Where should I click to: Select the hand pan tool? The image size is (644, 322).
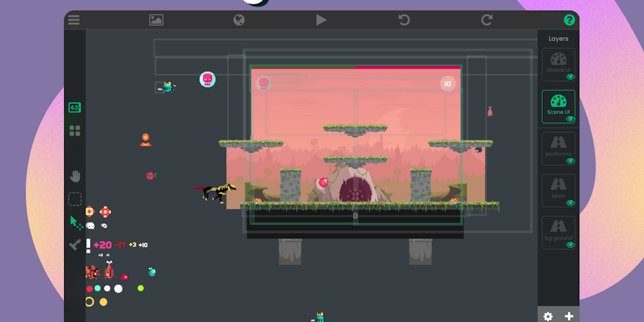coord(75,177)
